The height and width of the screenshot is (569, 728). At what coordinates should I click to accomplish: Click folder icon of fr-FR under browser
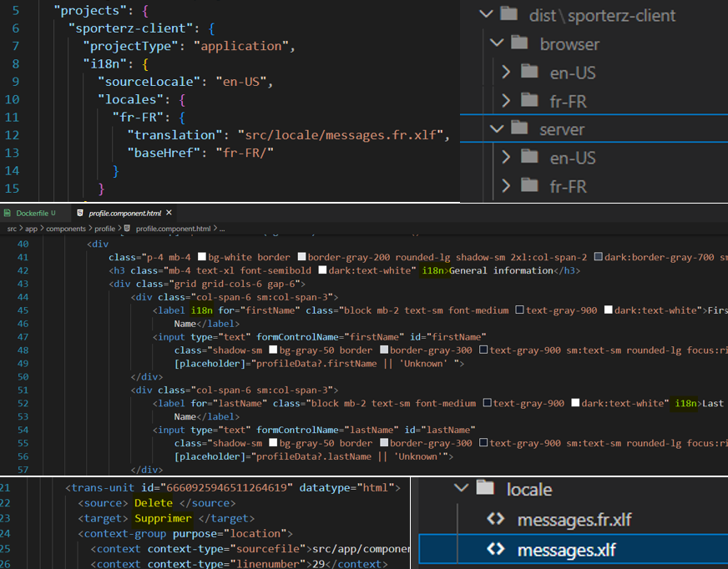click(529, 99)
